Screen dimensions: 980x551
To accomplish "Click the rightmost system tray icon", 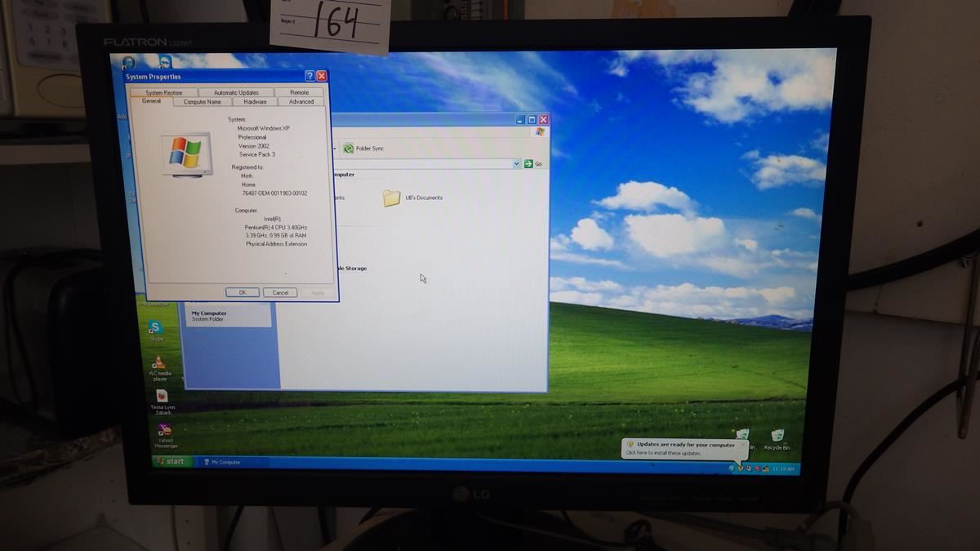I will [x=768, y=469].
